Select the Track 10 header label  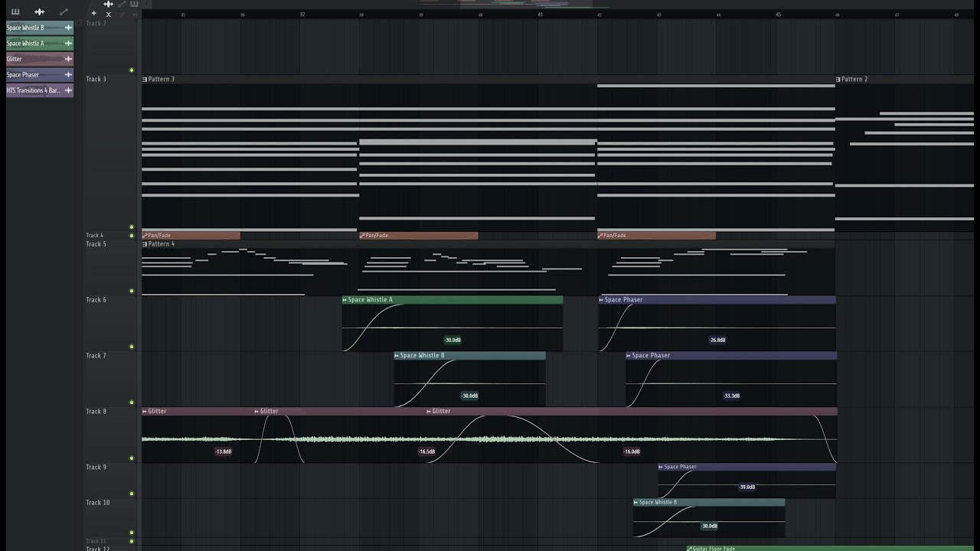pyautogui.click(x=97, y=503)
